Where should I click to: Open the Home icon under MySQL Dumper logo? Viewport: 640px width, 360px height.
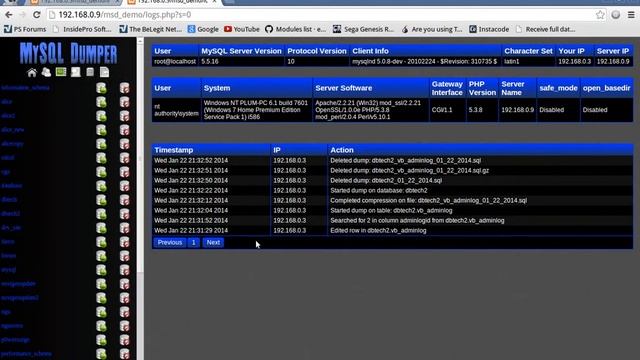(x=32, y=73)
